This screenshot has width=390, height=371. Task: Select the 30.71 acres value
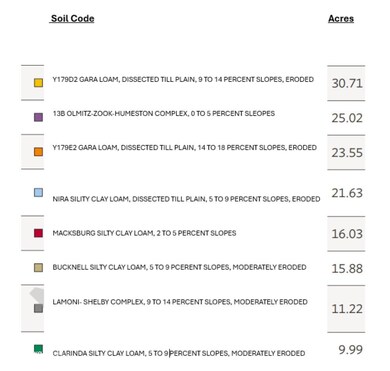(x=347, y=83)
